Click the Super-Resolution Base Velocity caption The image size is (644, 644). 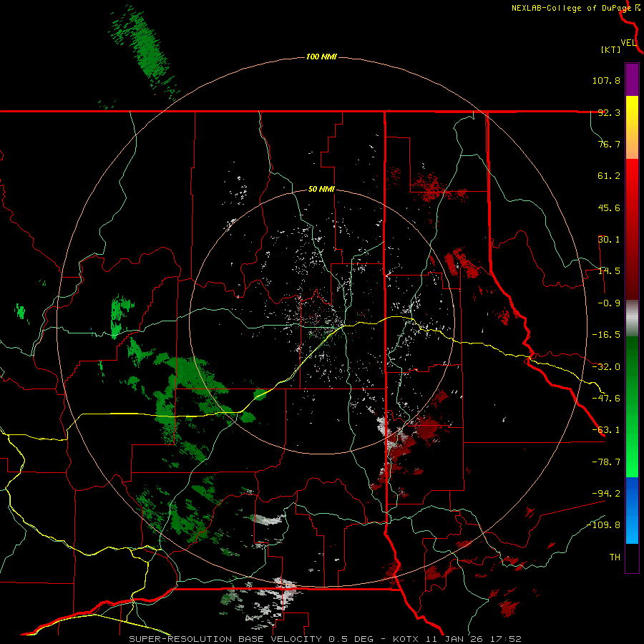(325, 639)
